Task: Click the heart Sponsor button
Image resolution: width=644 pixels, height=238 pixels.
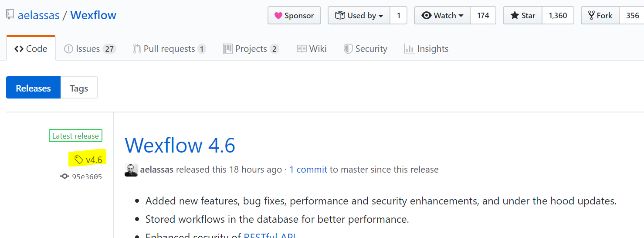Action: pyautogui.click(x=294, y=16)
